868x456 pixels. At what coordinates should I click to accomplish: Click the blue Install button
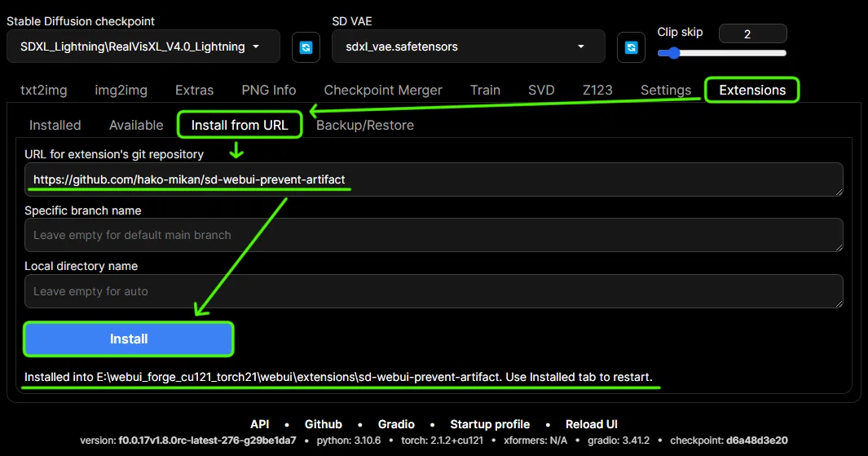[x=129, y=339]
